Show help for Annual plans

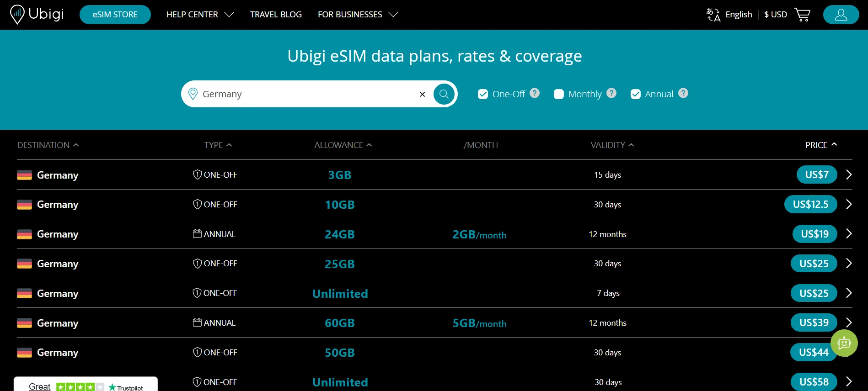(x=683, y=93)
